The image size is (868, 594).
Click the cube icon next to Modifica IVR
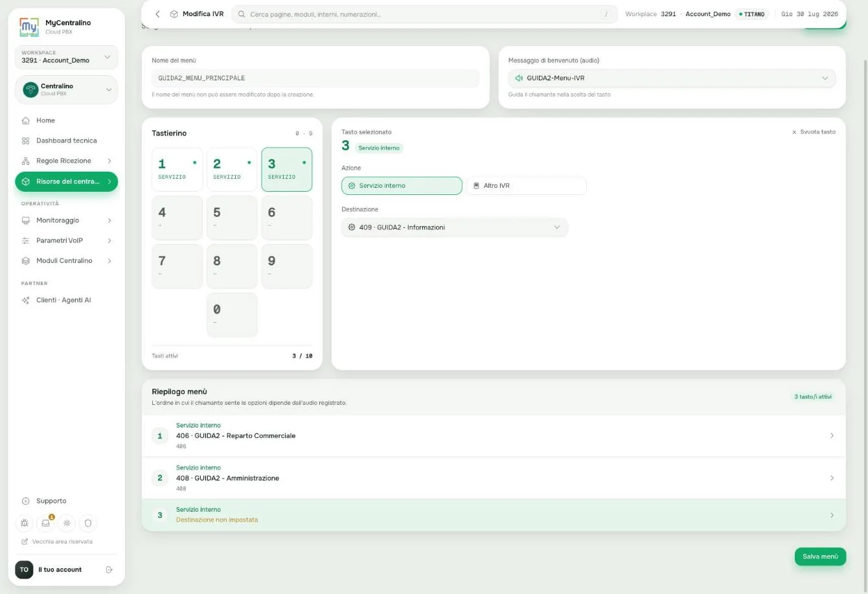pos(174,14)
